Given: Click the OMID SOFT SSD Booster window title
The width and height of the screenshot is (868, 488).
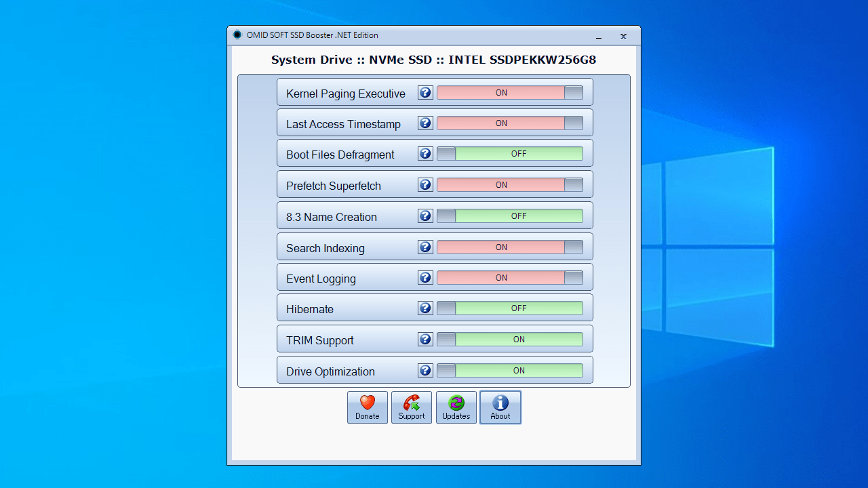Looking at the screenshot, I should (x=313, y=35).
